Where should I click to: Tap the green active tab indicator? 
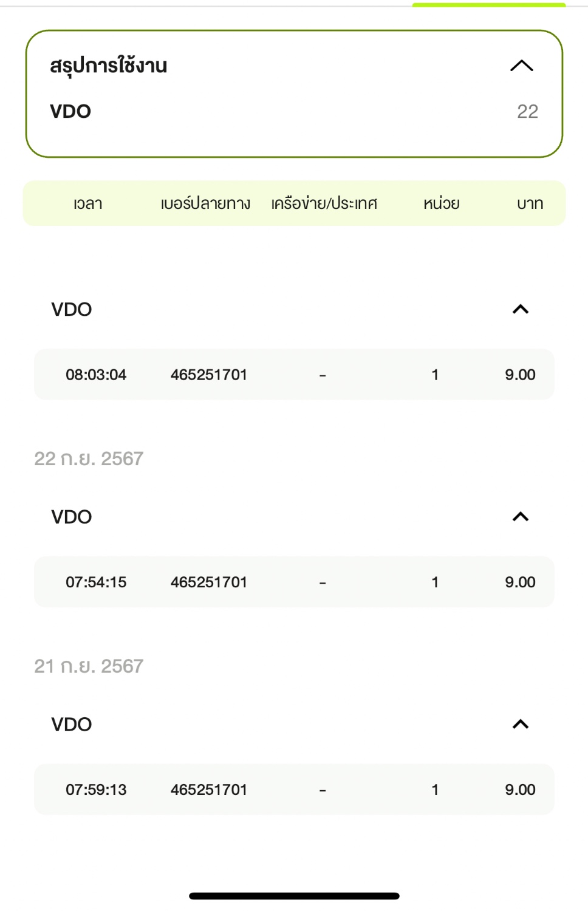[x=489, y=5]
